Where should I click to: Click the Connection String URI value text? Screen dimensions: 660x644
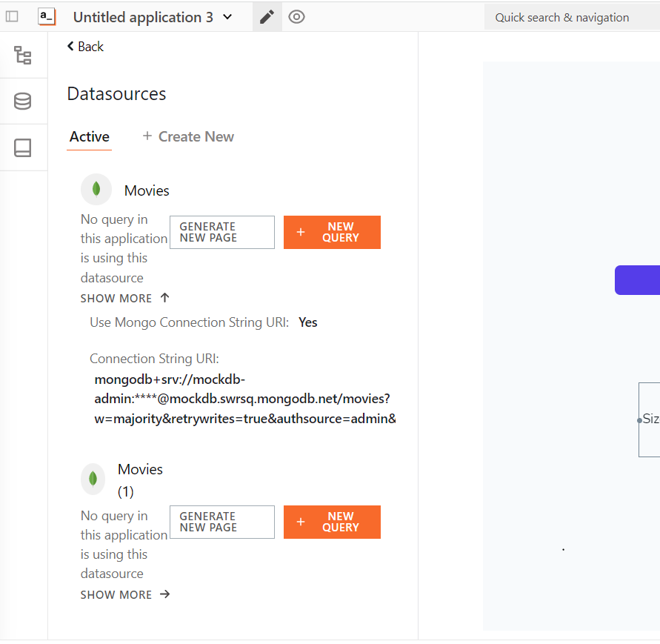coord(245,399)
